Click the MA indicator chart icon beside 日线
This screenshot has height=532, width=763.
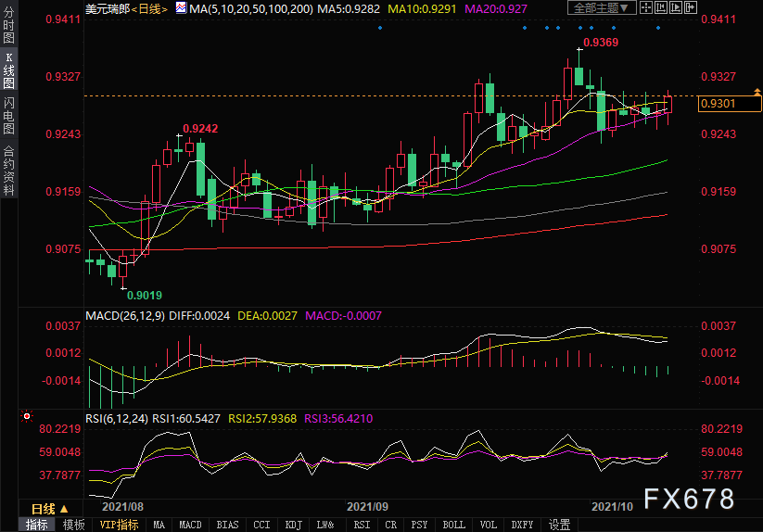click(180, 9)
